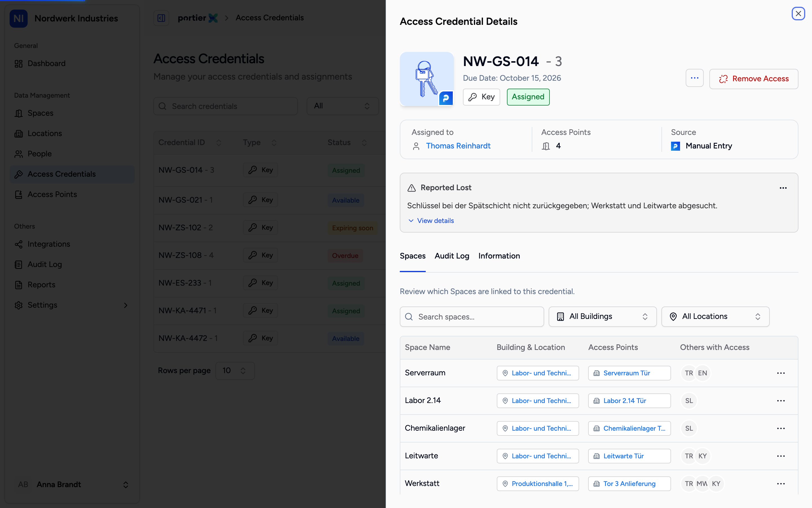Switch to the Information tab

499,256
